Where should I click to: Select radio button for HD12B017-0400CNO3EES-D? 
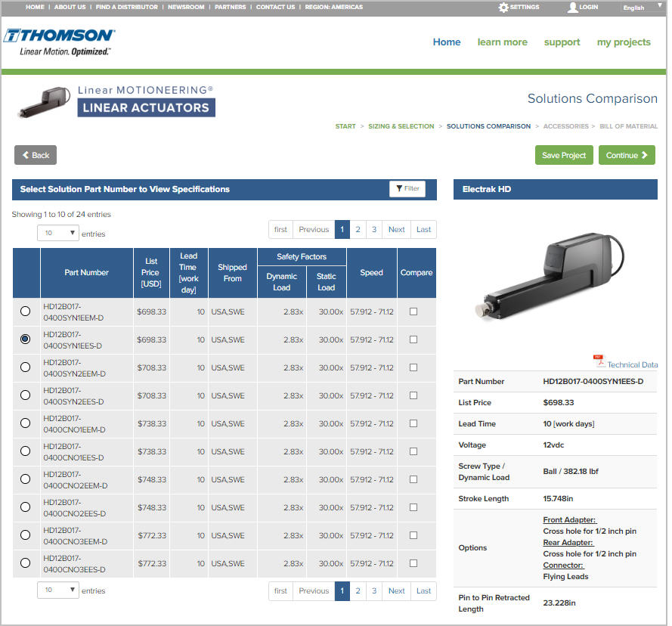point(25,563)
